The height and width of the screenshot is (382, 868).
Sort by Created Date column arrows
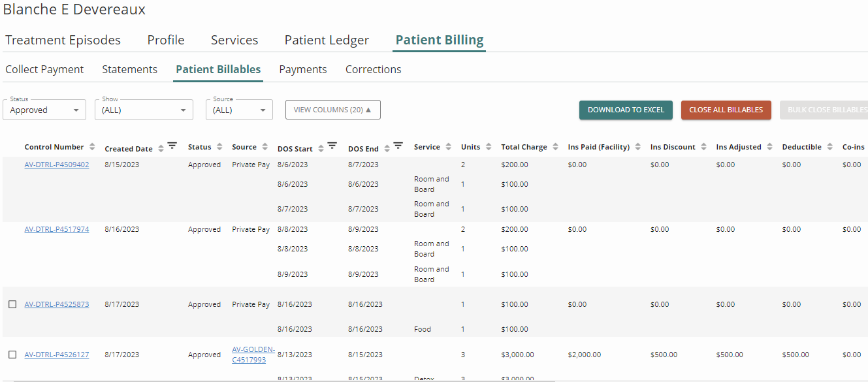coord(161,149)
